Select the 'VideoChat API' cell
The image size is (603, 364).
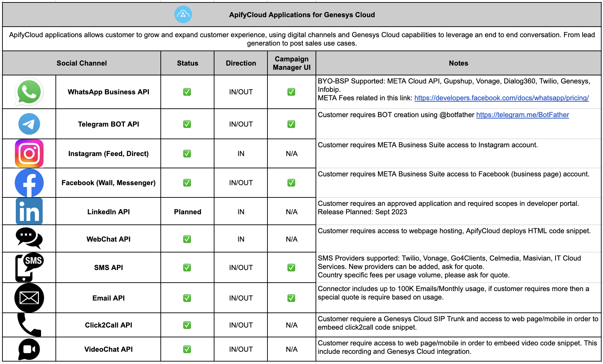[x=108, y=349]
